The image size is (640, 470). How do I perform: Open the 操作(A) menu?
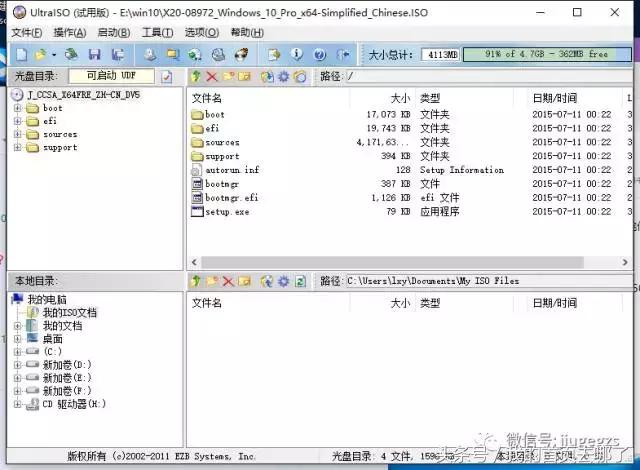[x=70, y=33]
